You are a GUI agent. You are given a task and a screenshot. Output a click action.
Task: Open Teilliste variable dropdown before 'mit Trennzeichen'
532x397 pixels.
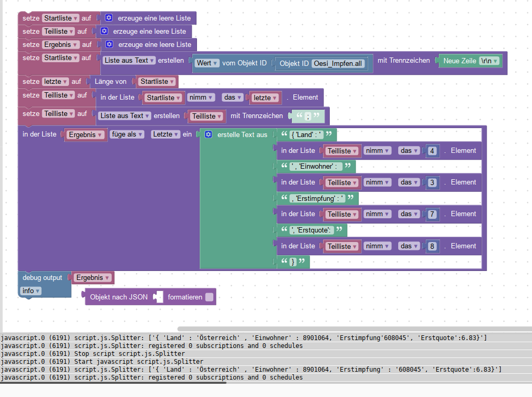207,116
